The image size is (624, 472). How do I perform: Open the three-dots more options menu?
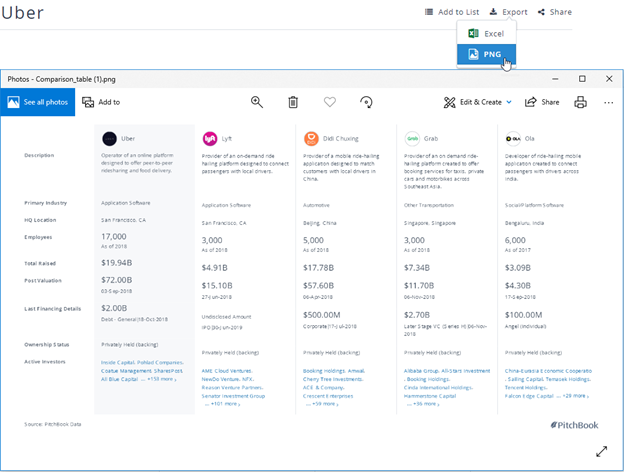click(608, 102)
